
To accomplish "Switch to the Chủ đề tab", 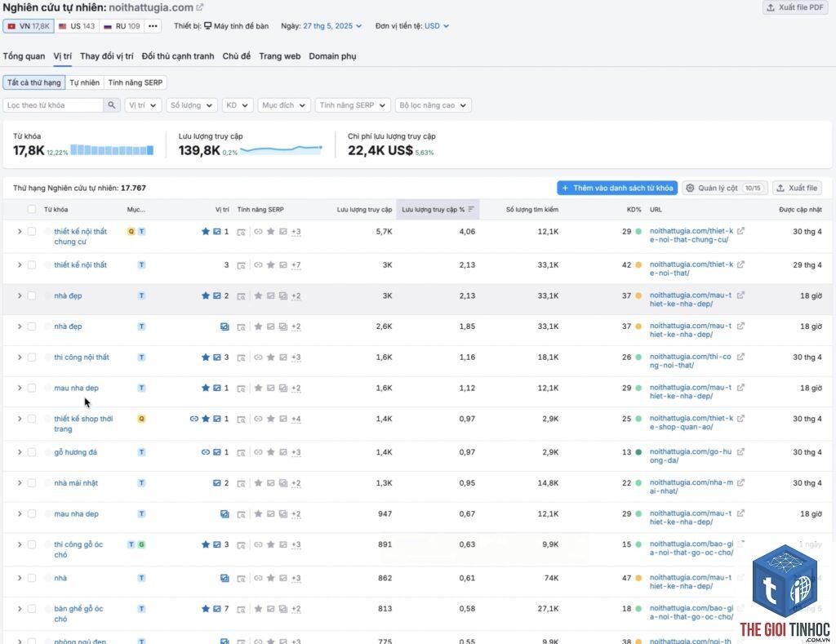I will 237,56.
